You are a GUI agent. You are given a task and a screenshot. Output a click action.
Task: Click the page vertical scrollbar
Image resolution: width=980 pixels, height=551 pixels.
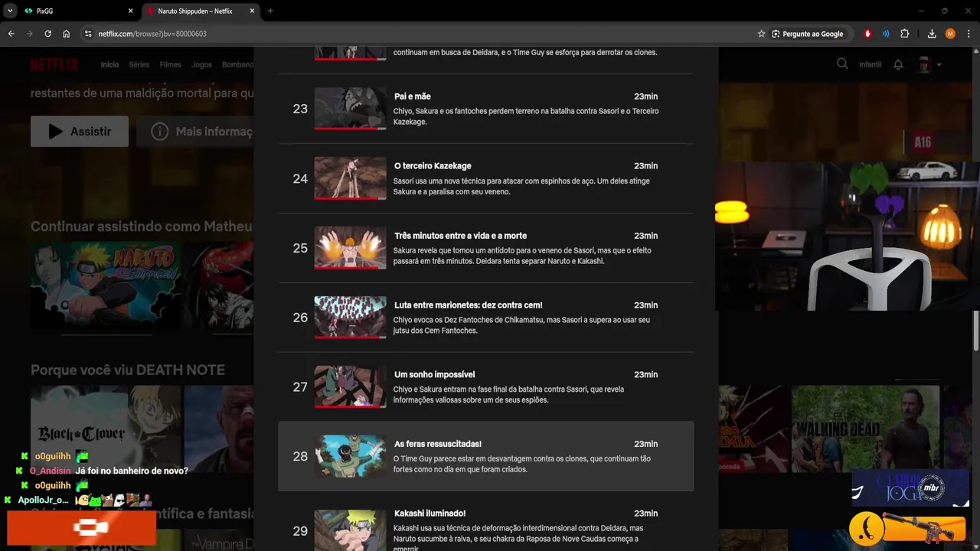(975, 329)
